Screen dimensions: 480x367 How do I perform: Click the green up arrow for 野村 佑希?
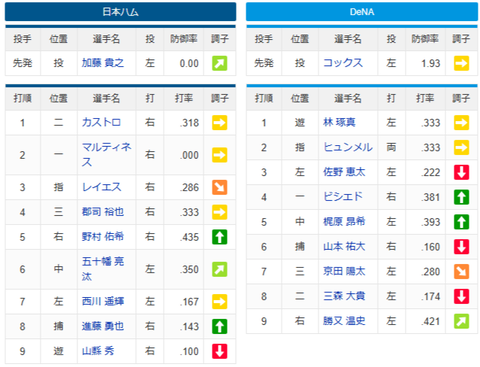coord(220,237)
